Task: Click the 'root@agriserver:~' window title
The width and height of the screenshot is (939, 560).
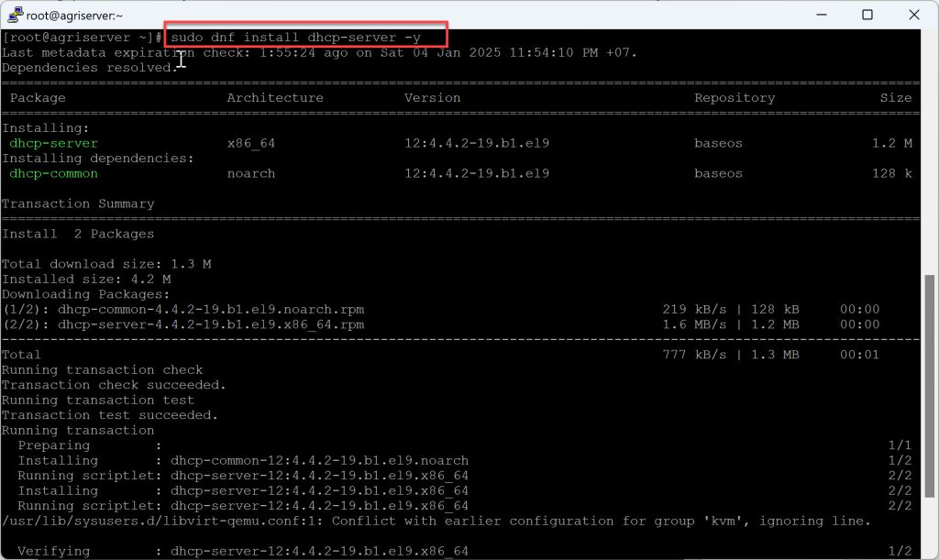Action: click(74, 16)
